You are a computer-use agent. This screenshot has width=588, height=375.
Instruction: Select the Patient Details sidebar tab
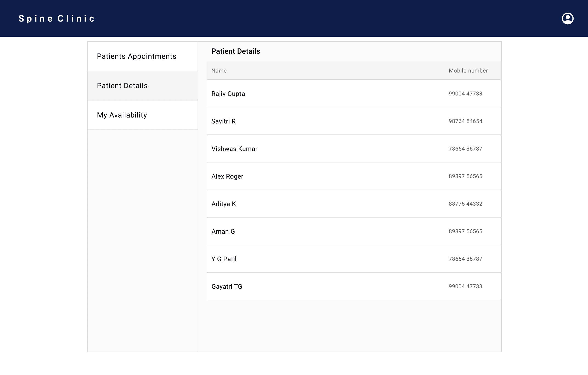click(x=122, y=86)
